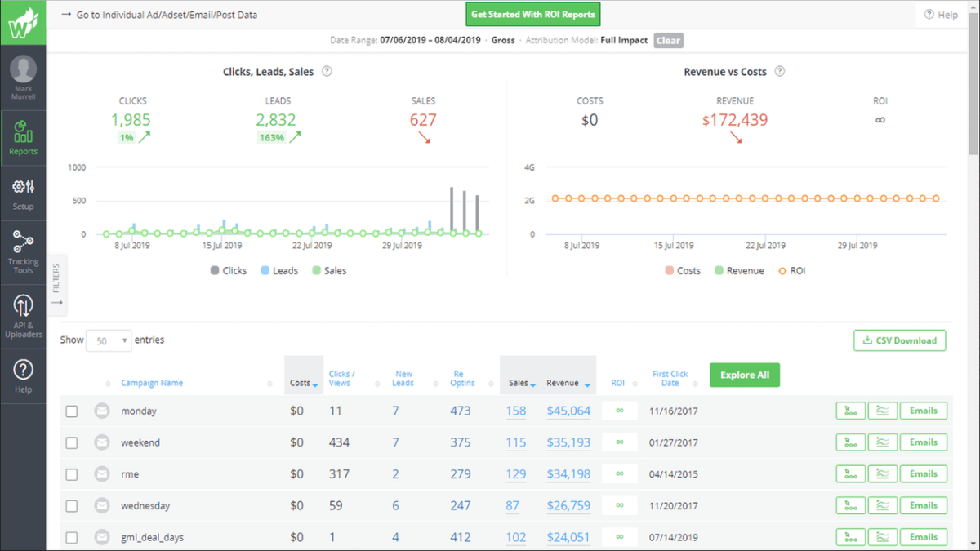
Task: Open trend chart icon for gml_deal_days row
Action: tap(882, 537)
